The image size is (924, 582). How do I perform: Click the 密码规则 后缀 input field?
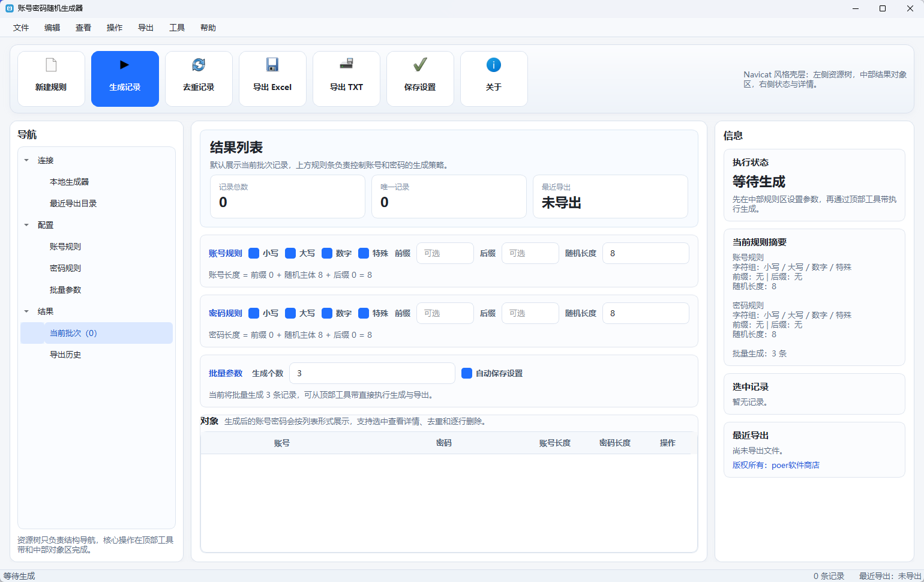click(x=530, y=313)
